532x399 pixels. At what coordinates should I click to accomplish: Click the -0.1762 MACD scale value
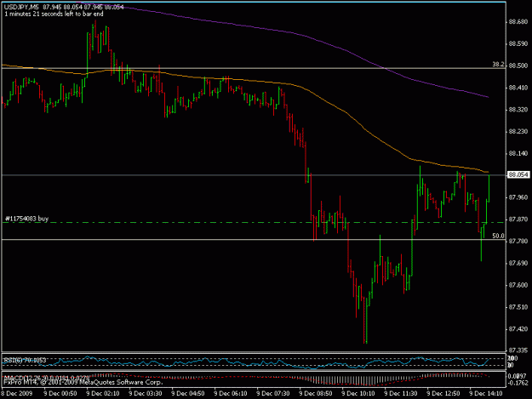coord(518,383)
